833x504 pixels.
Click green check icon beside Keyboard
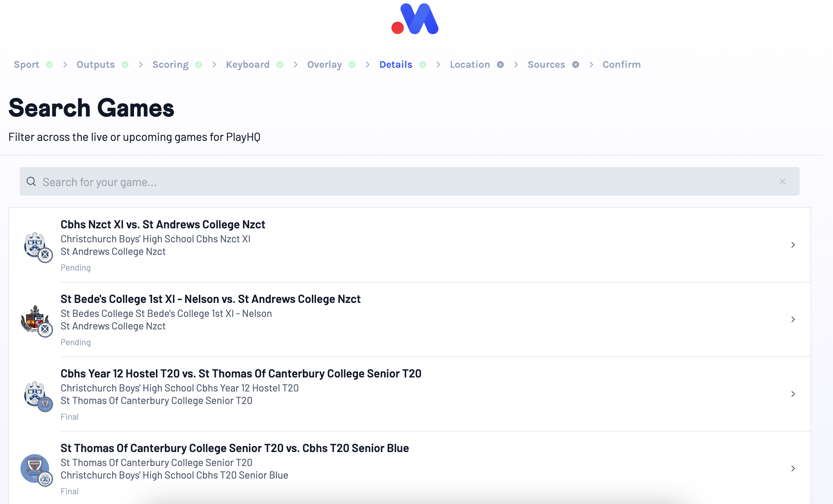point(280,65)
